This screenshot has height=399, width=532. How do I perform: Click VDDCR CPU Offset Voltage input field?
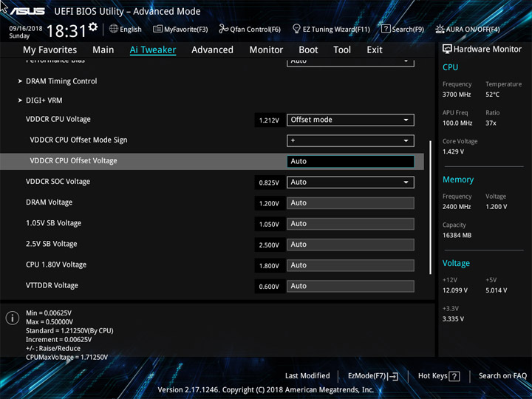[x=350, y=162]
